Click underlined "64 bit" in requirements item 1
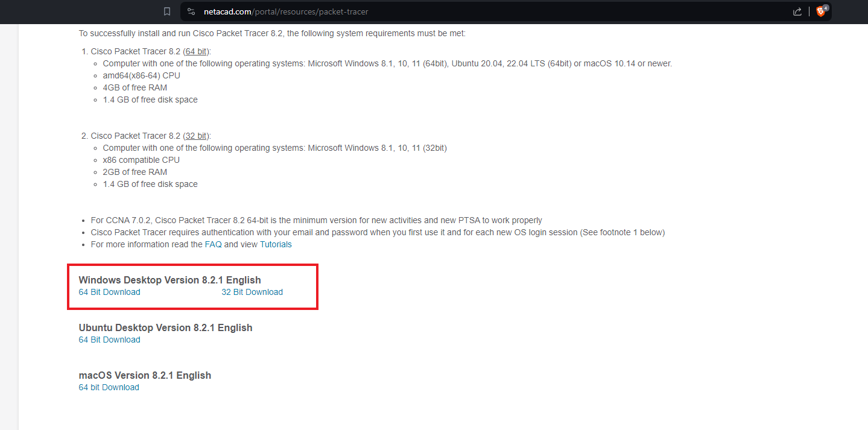Image resolution: width=868 pixels, height=430 pixels. tap(196, 51)
